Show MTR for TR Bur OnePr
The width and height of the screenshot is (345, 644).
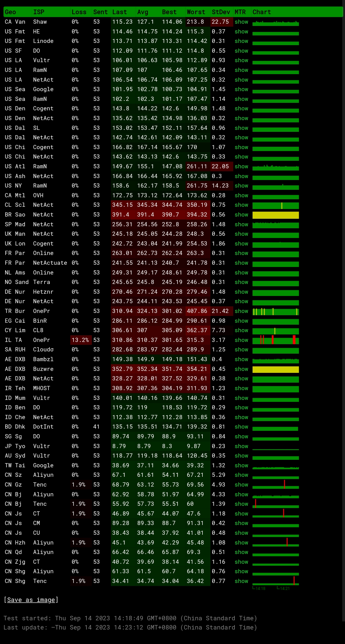[x=241, y=311]
